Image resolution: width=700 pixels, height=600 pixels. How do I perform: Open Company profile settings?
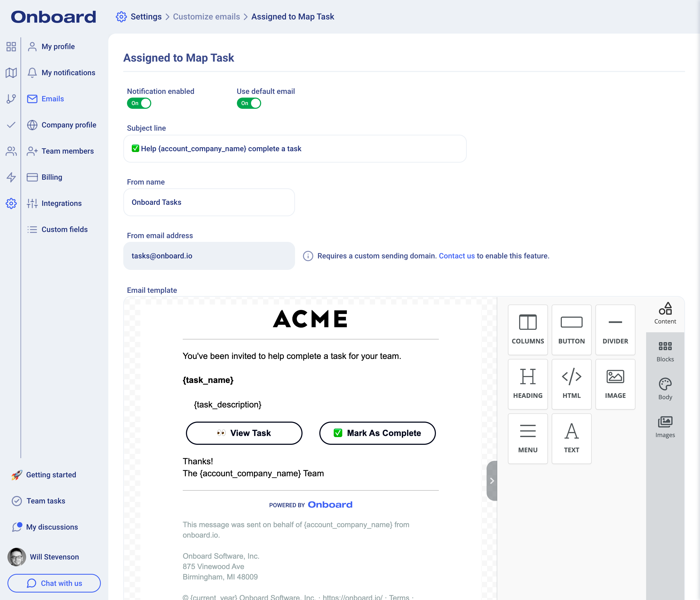61,125
